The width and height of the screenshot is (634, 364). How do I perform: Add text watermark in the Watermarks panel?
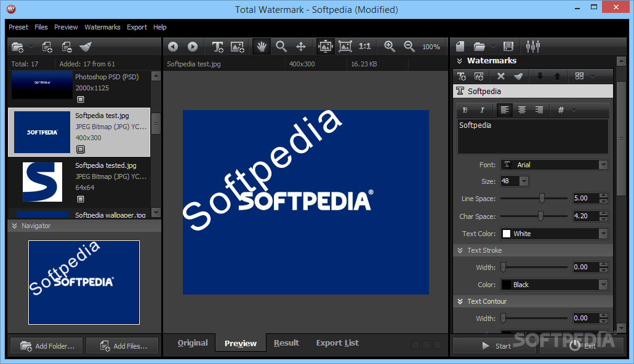(x=462, y=76)
